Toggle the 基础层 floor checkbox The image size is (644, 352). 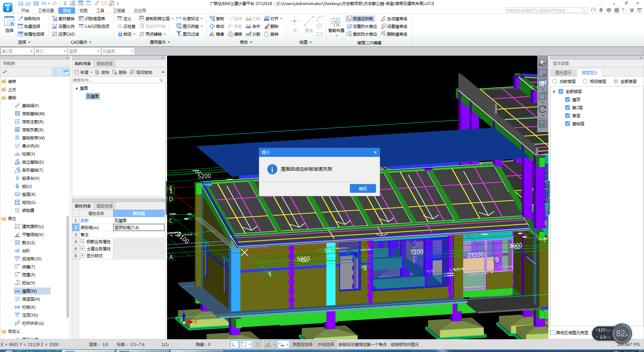(x=568, y=124)
